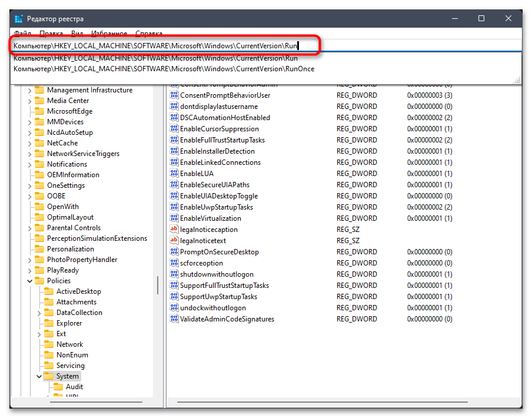Click the tree pane vertical scrollbar thumb
This screenshot has width=532, height=418.
[158, 285]
